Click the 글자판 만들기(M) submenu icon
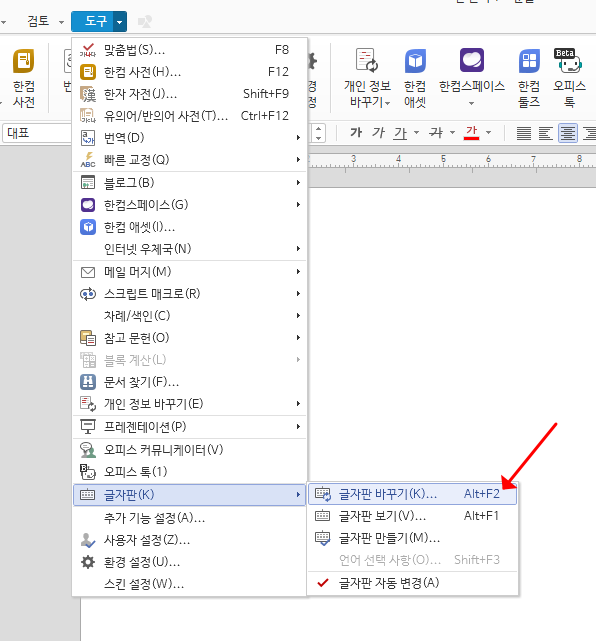 pos(323,538)
